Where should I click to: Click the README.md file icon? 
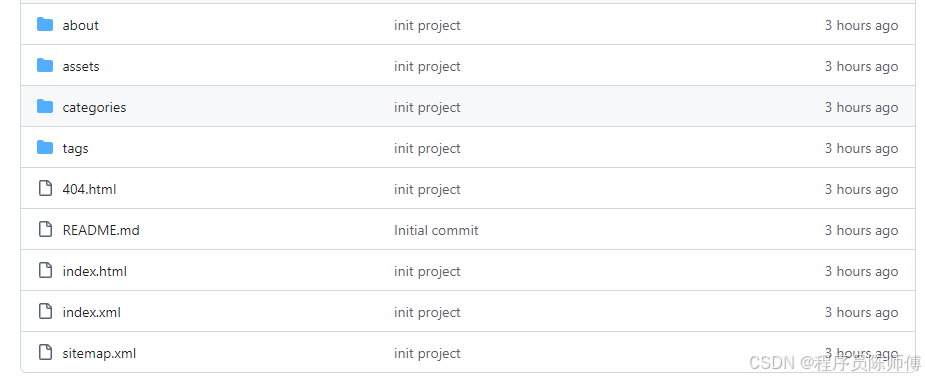(x=45, y=229)
